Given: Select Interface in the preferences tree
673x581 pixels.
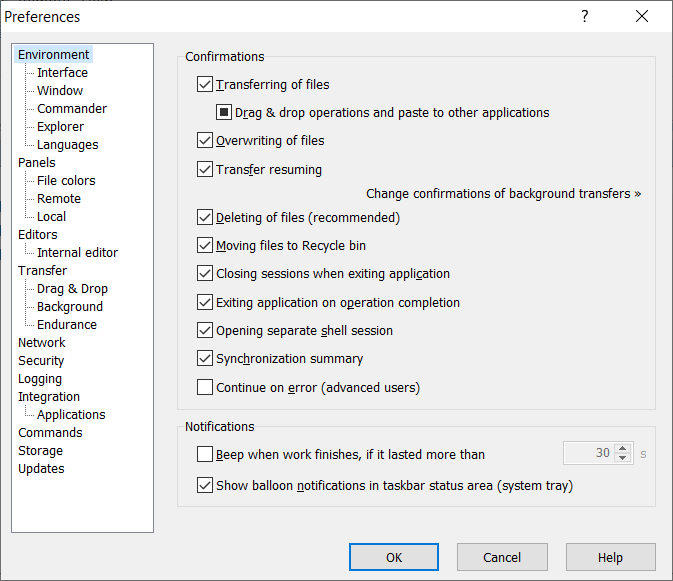Looking at the screenshot, I should [x=62, y=73].
